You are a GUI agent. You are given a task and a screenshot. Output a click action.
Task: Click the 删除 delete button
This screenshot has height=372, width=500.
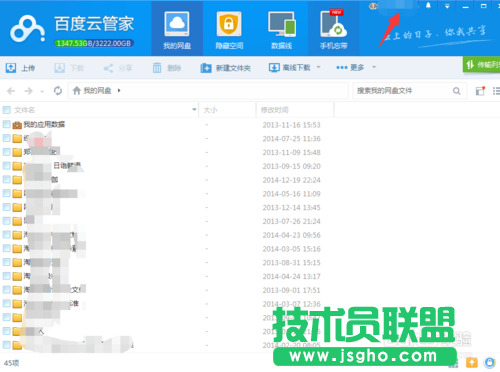pos(167,68)
